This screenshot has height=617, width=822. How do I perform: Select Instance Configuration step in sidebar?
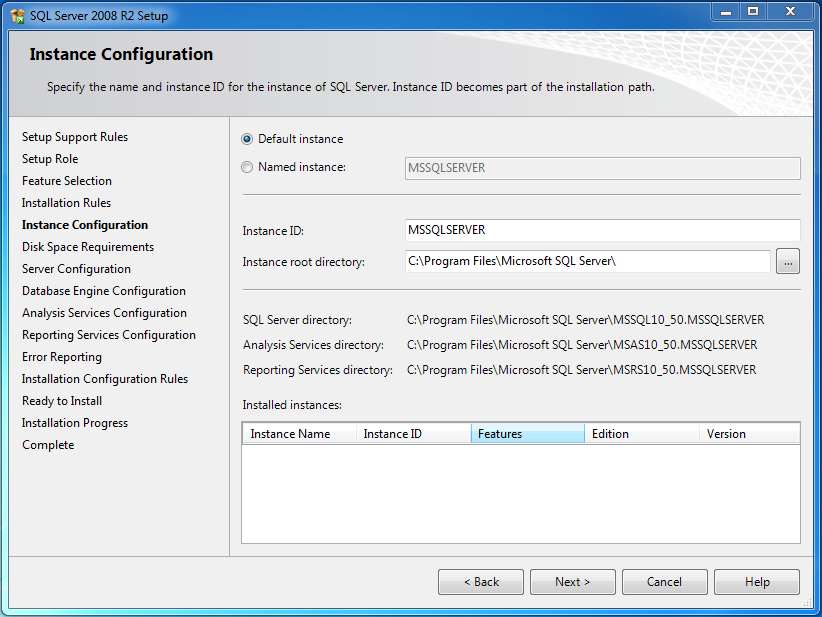click(x=85, y=225)
